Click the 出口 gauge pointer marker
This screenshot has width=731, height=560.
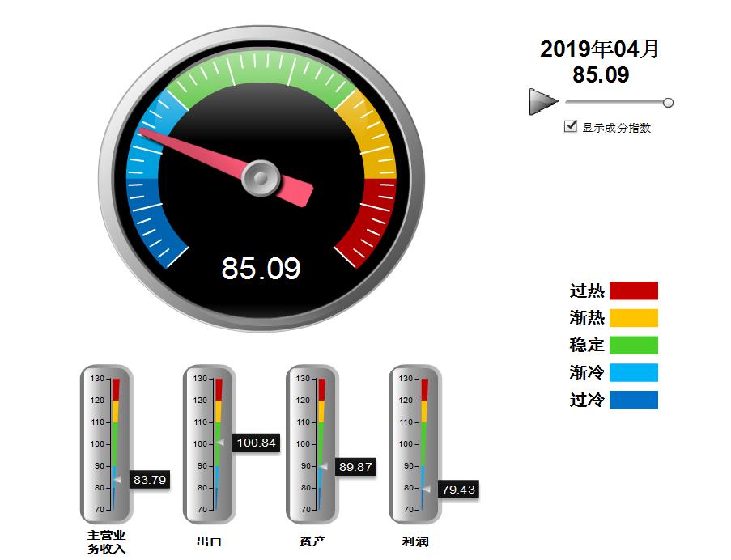220,443
